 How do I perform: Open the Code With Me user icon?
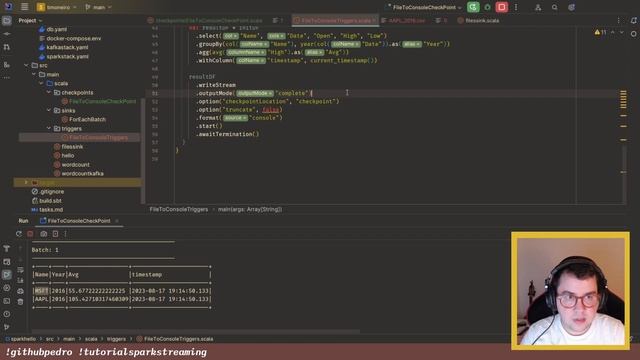pos(538,7)
